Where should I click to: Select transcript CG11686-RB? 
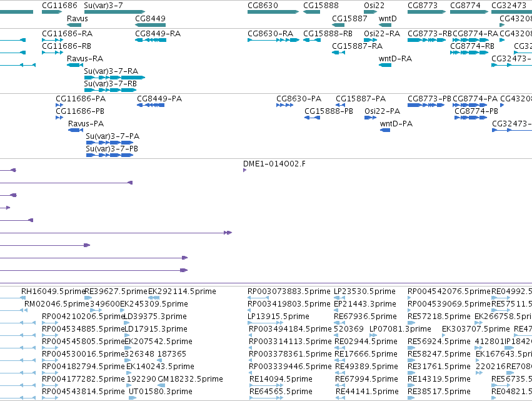(x=53, y=53)
